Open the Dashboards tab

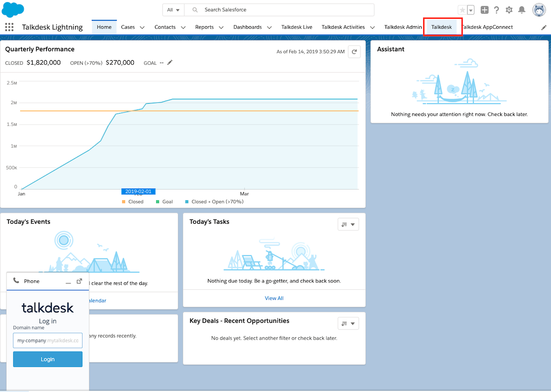point(247,27)
